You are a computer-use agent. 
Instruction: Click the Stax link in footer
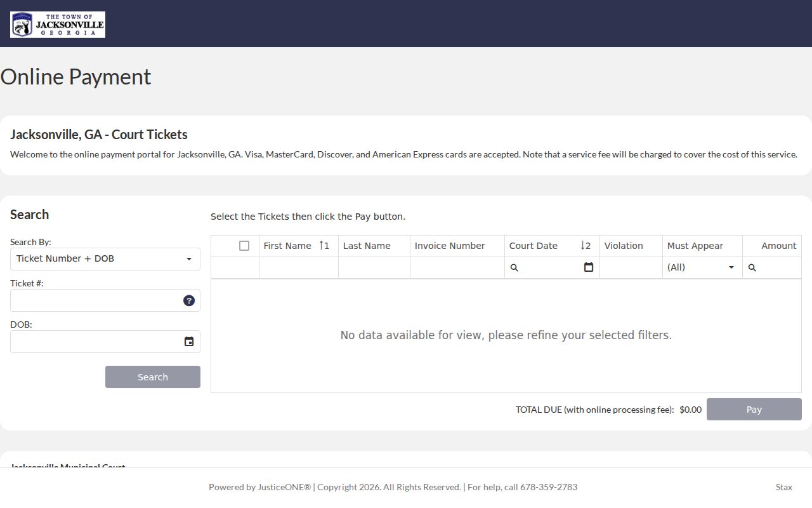point(784,487)
